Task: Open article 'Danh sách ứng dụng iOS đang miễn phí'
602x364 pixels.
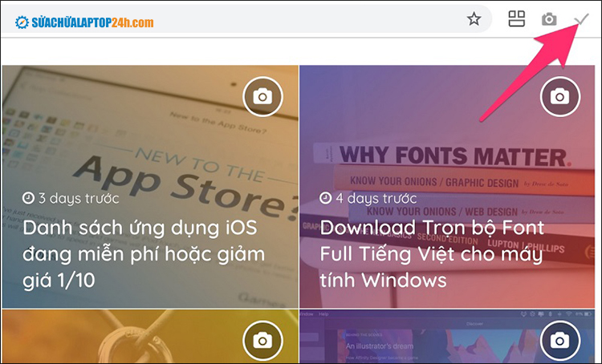Action: (x=144, y=254)
